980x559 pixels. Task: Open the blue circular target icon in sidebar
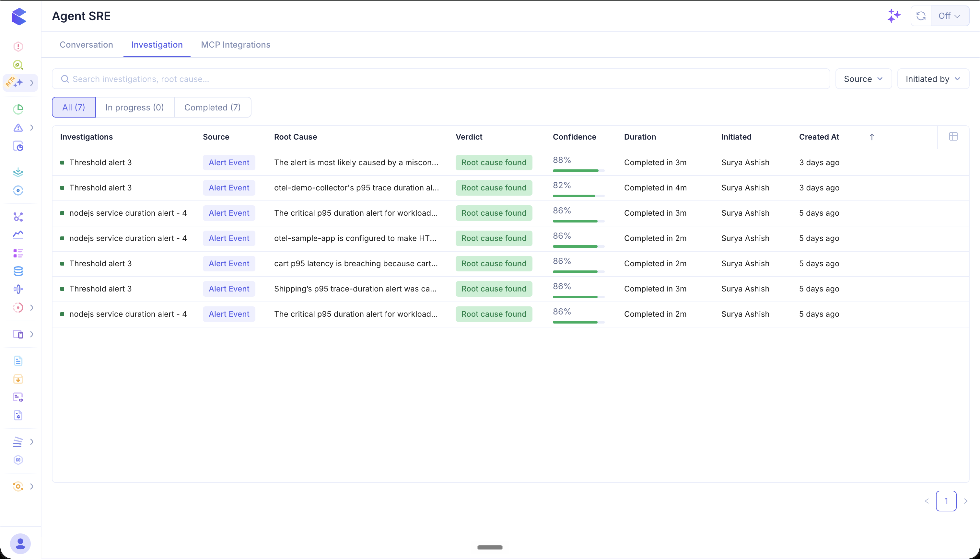[18, 190]
